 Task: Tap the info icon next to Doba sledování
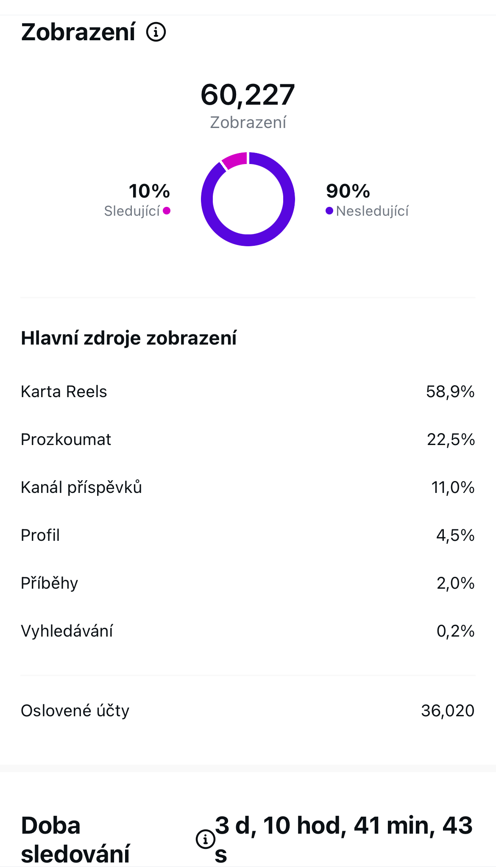(x=205, y=839)
